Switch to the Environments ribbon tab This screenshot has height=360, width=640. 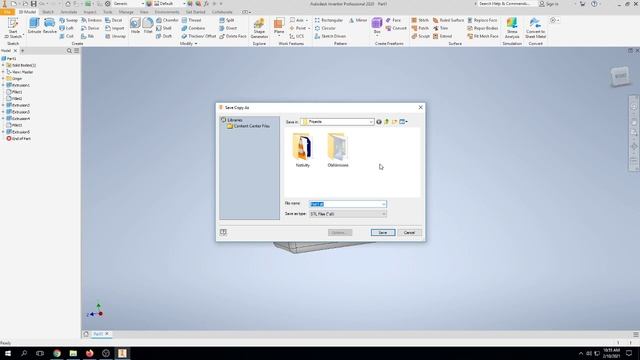[x=167, y=12]
